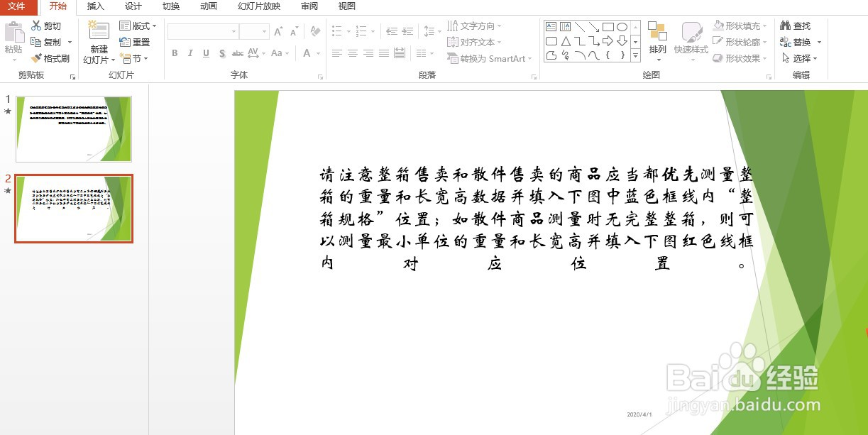Image resolution: width=868 pixels, height=435 pixels.
Task: Open the Select (选择) dropdown
Action: (799, 58)
